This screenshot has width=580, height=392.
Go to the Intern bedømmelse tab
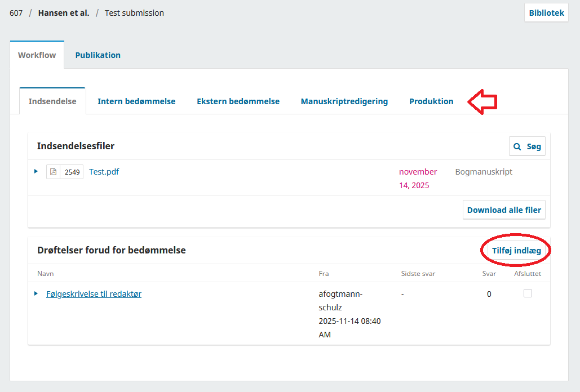point(136,101)
